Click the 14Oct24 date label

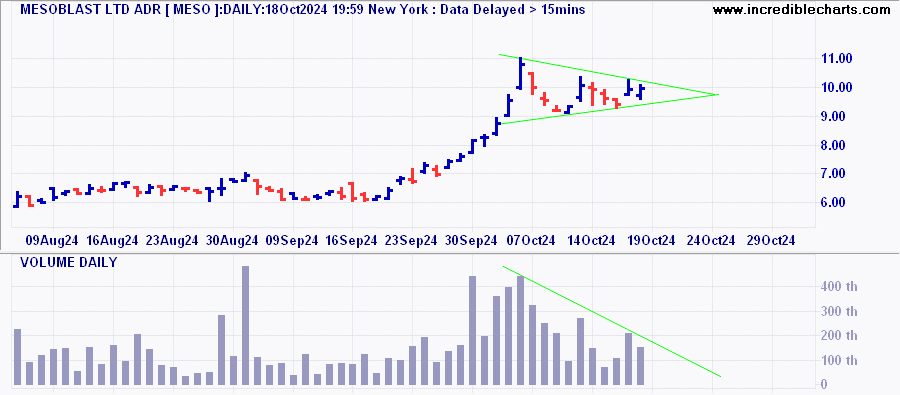(x=592, y=241)
